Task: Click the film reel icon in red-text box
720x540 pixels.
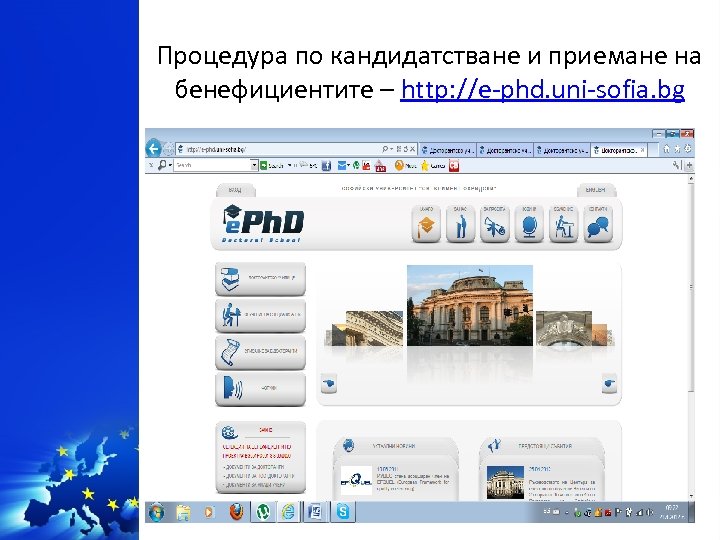Action: click(x=229, y=432)
